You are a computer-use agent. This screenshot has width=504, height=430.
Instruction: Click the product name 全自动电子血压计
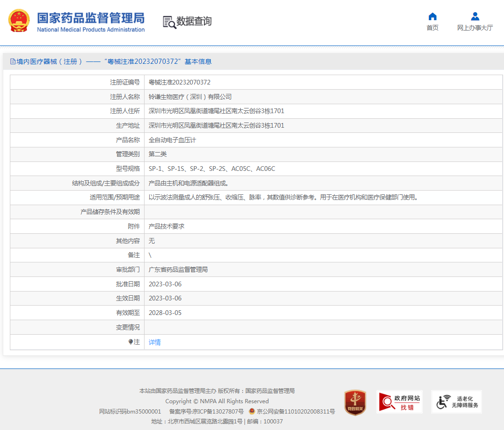click(172, 140)
